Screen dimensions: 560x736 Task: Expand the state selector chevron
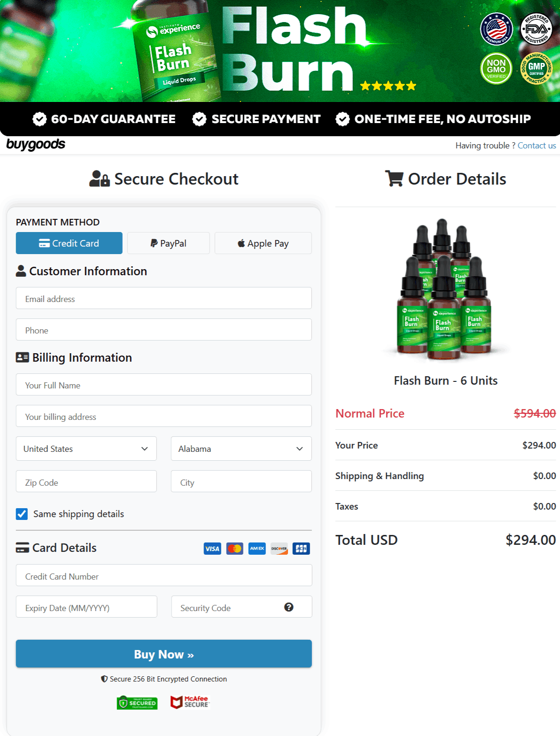[299, 449]
